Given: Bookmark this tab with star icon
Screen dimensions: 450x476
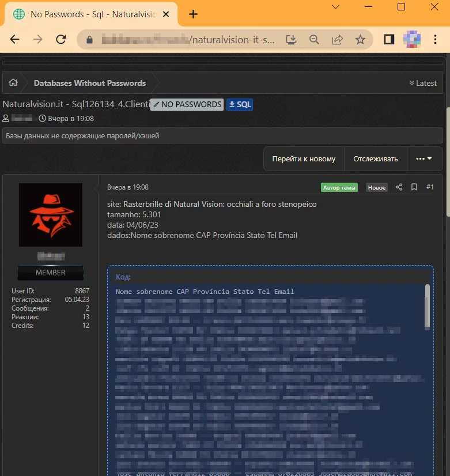Looking at the screenshot, I should coord(360,40).
